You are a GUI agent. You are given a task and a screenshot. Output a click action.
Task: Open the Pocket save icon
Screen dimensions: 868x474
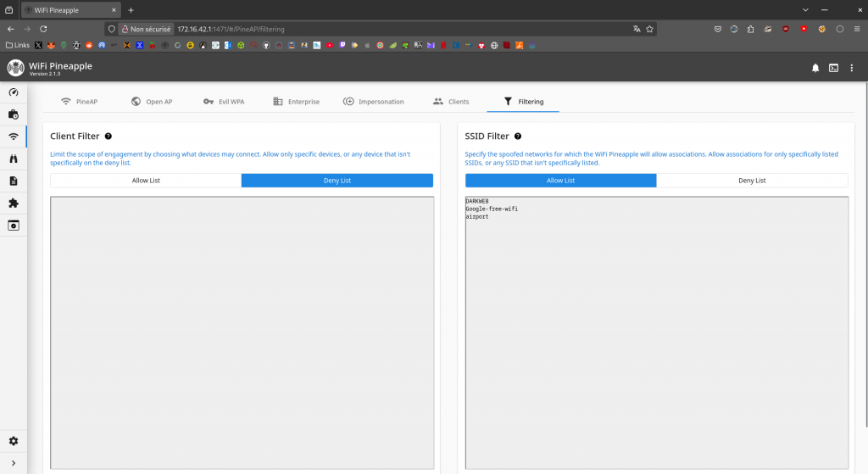tap(717, 30)
